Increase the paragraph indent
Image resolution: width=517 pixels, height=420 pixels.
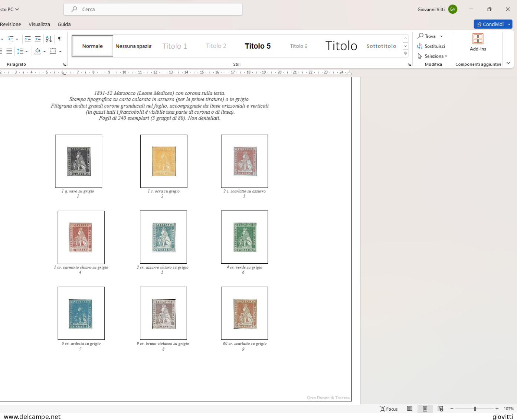[38, 39]
